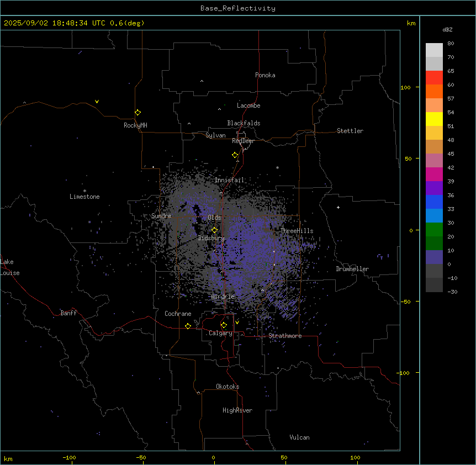This screenshot has height=465, width=476.
Task: Click the RedDeer city label
Action: (x=243, y=141)
